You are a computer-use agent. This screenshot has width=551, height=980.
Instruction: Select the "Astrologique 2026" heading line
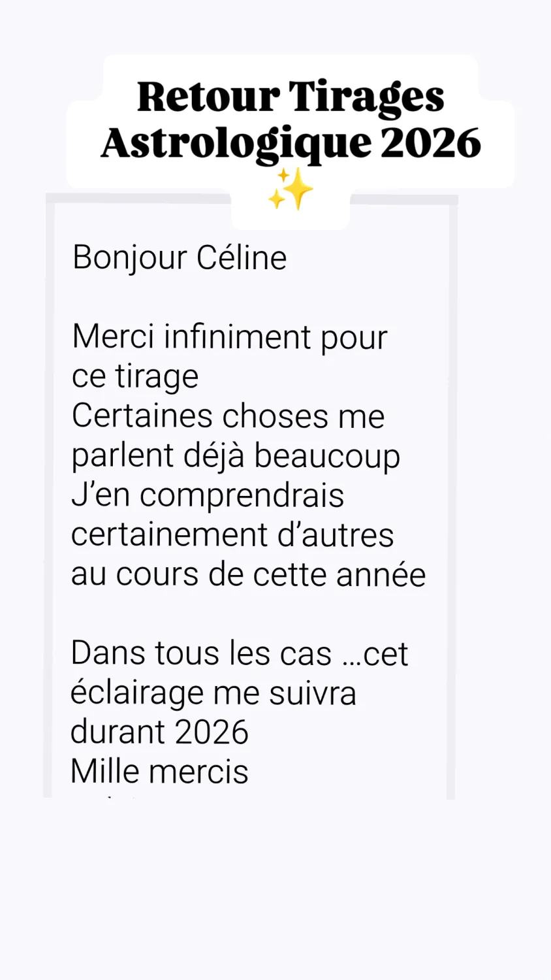click(x=291, y=143)
